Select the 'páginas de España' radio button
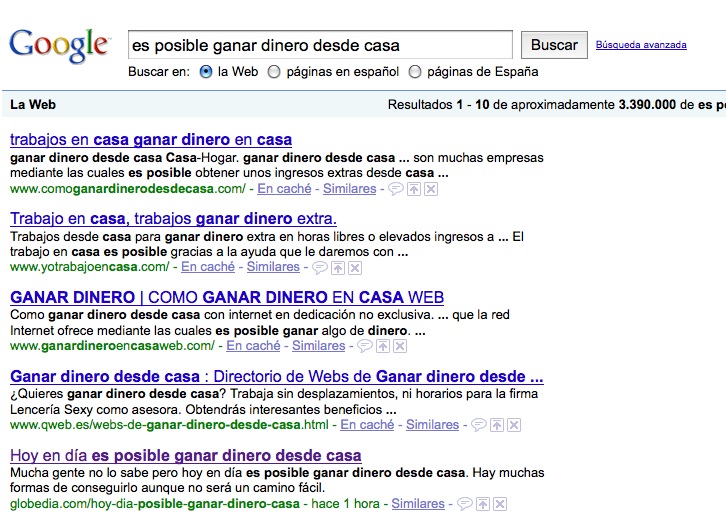This screenshot has width=726, height=519. 415,72
